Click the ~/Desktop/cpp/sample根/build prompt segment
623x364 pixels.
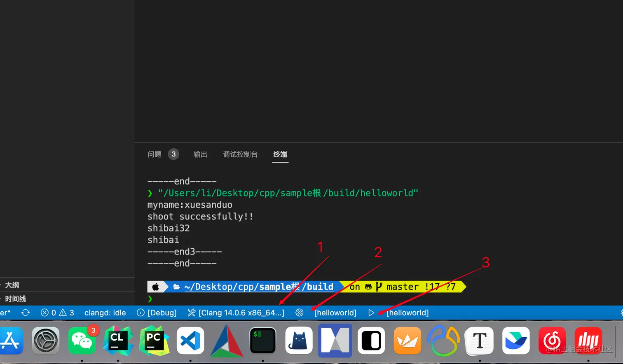(259, 287)
